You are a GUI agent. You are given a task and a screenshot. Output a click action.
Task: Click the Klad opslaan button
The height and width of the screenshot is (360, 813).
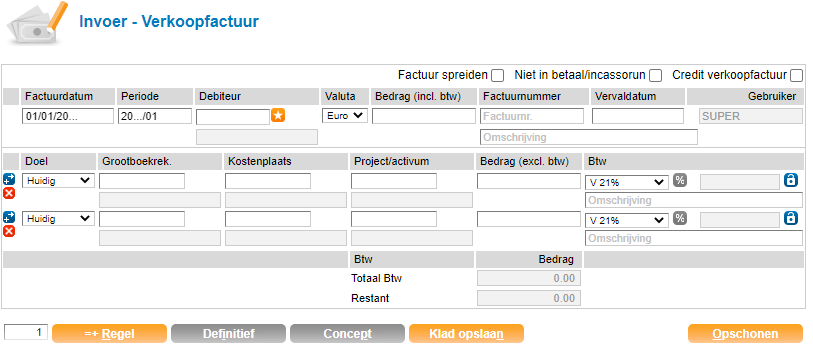[x=466, y=334]
